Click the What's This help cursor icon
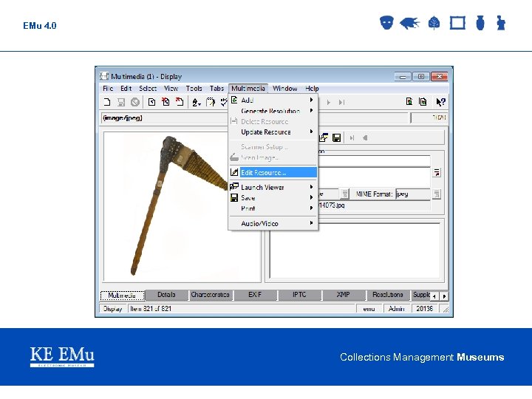Screen dimensions: 532x399 (x=440, y=102)
